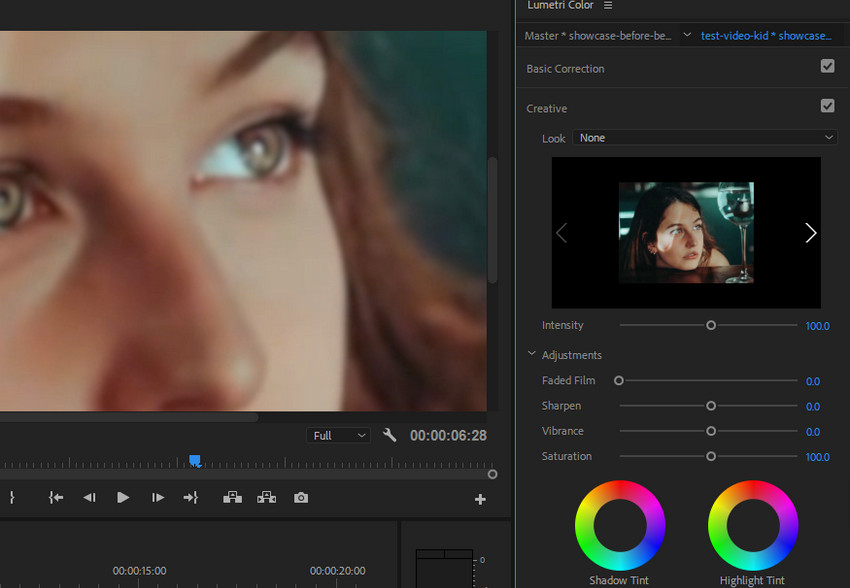This screenshot has height=588, width=850.
Task: Click the Shadow Tint color wheel
Action: point(620,525)
